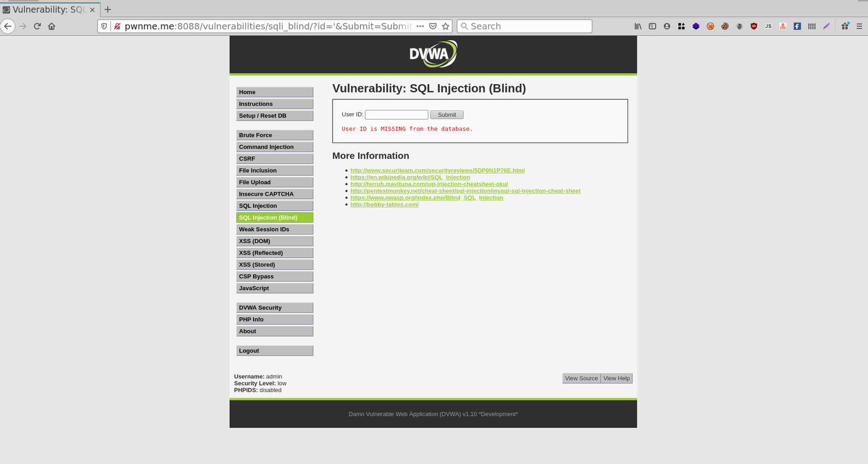Open the CSP Bypass page
The image size is (868, 464).
tap(275, 276)
